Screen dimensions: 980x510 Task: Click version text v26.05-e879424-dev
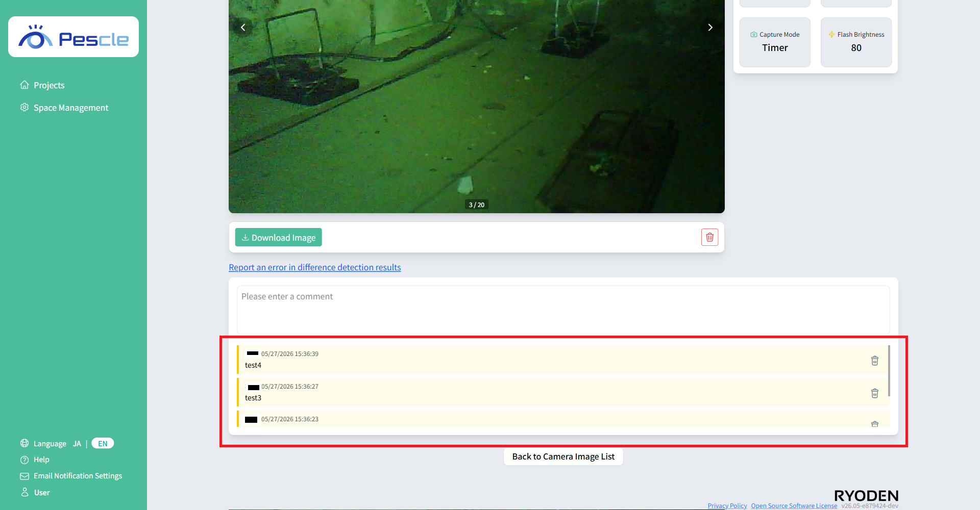[870, 506]
